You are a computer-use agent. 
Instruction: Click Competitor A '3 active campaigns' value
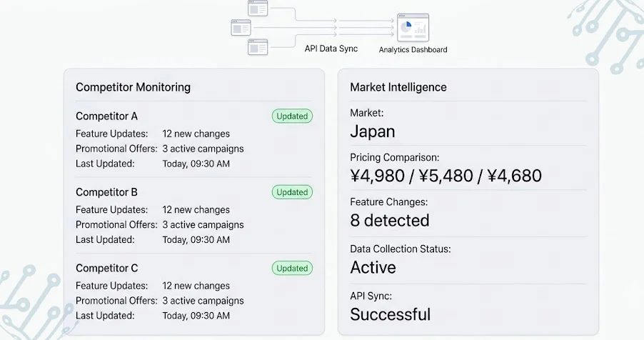203,149
